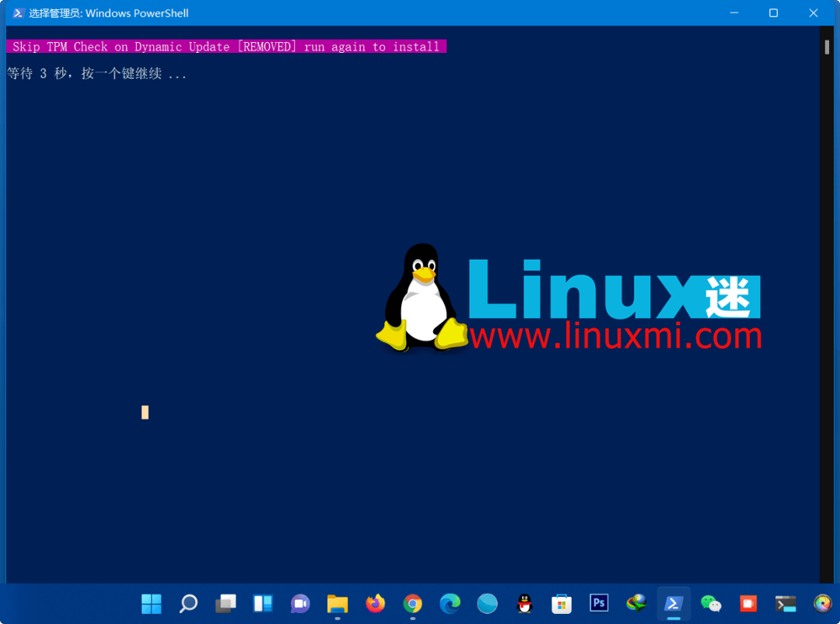Open the Windows Start menu

coord(151,604)
